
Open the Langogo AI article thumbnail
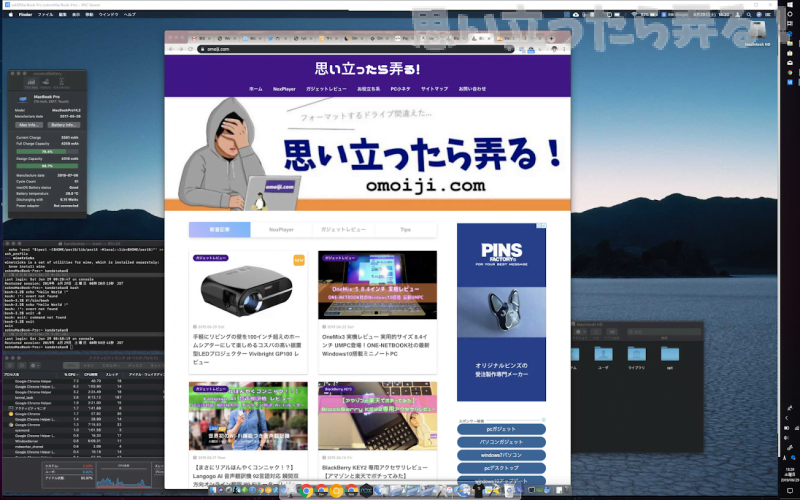coord(248,416)
